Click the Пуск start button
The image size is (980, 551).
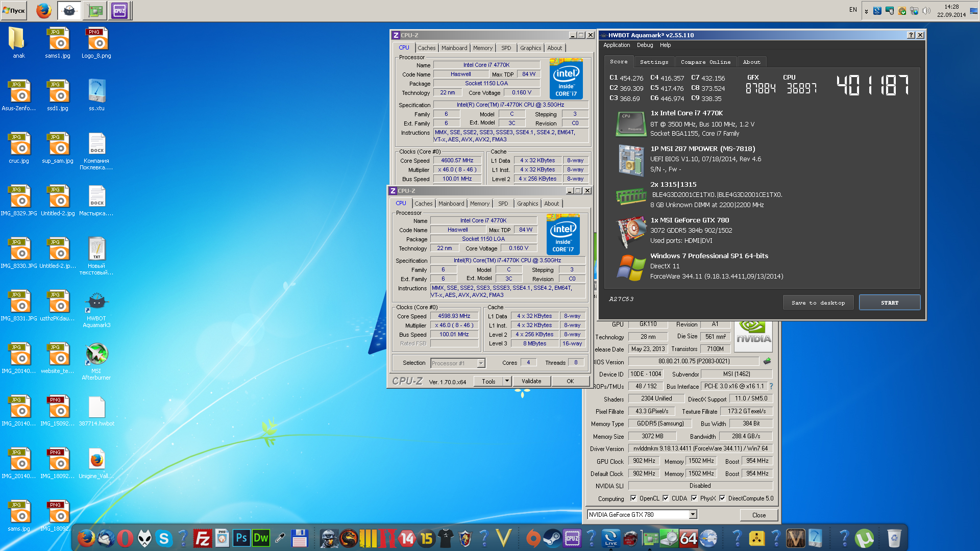pyautogui.click(x=14, y=10)
